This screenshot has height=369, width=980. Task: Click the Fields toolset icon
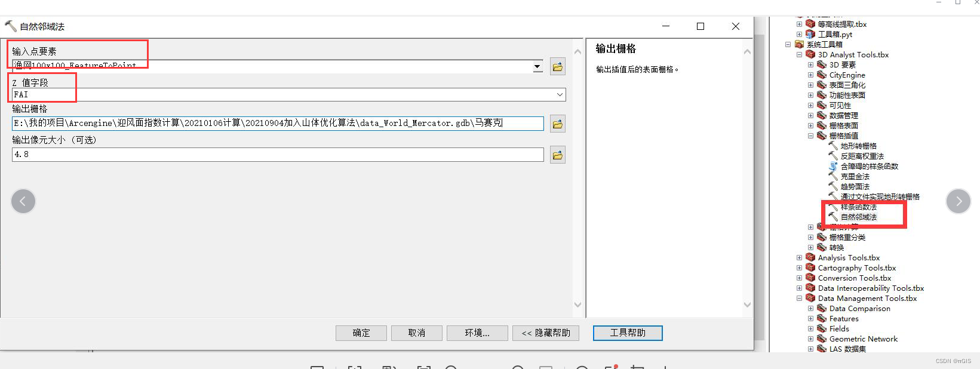822,329
